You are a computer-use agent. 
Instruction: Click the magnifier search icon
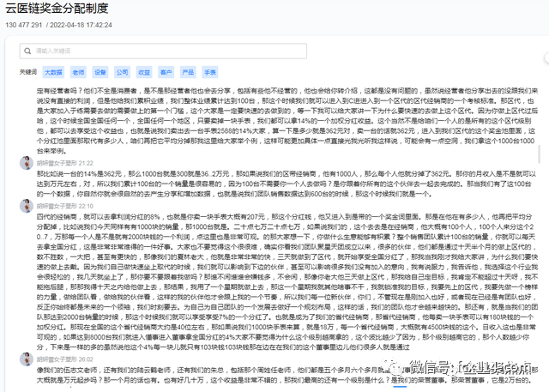pyautogui.click(x=27, y=51)
